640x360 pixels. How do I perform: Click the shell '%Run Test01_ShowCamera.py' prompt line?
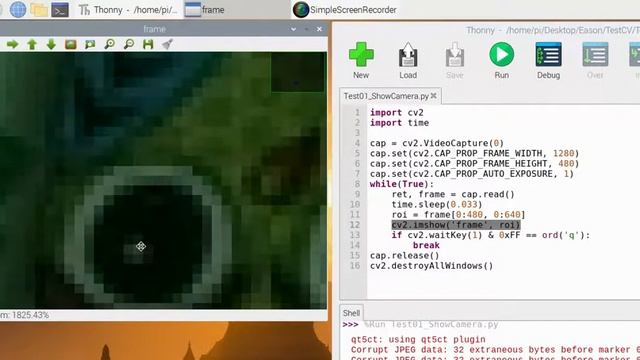tap(420, 325)
